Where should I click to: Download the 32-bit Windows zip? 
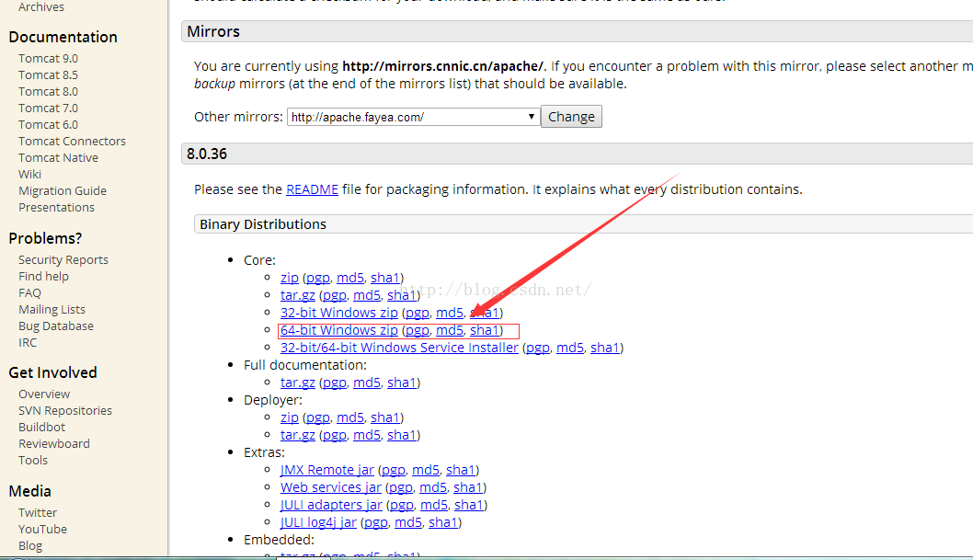338,313
